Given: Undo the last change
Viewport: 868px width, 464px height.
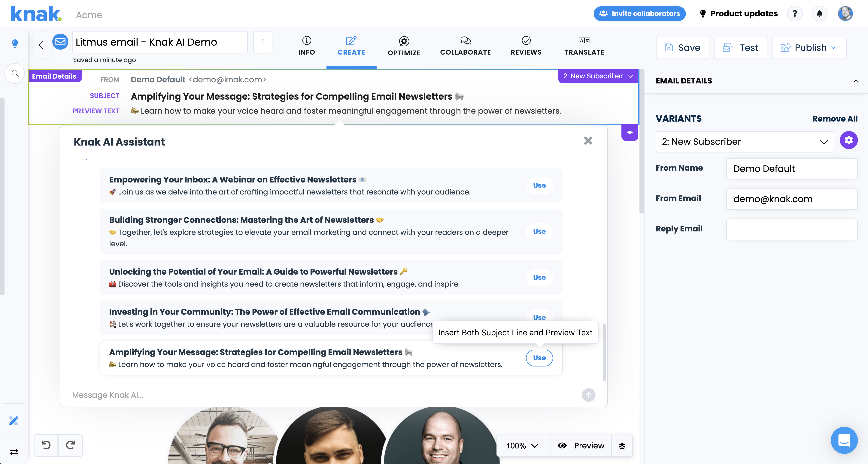Looking at the screenshot, I should point(46,445).
